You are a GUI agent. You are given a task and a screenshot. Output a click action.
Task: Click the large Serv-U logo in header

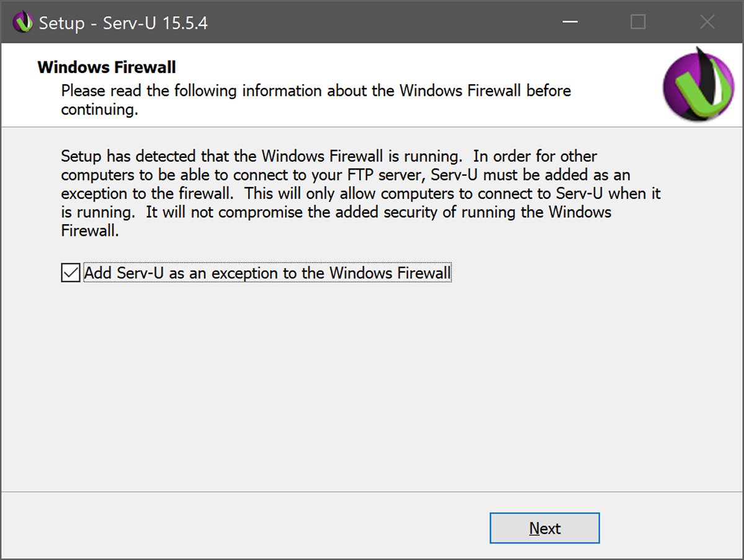point(698,84)
